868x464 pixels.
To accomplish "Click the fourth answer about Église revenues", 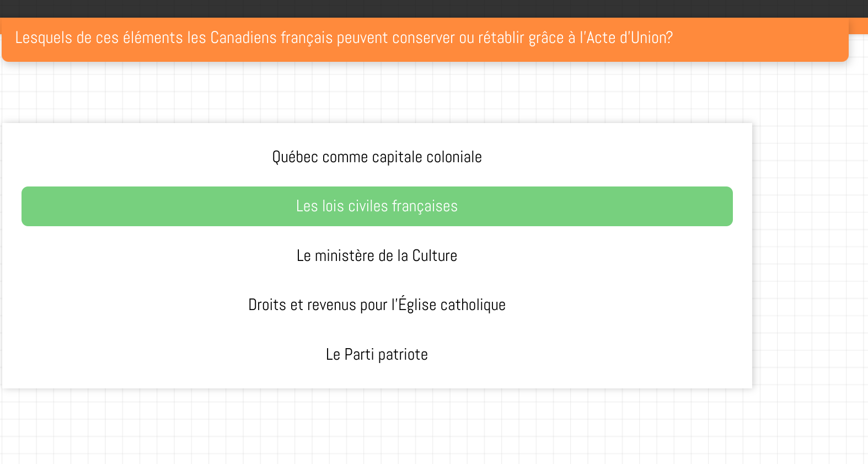I will pyautogui.click(x=377, y=305).
